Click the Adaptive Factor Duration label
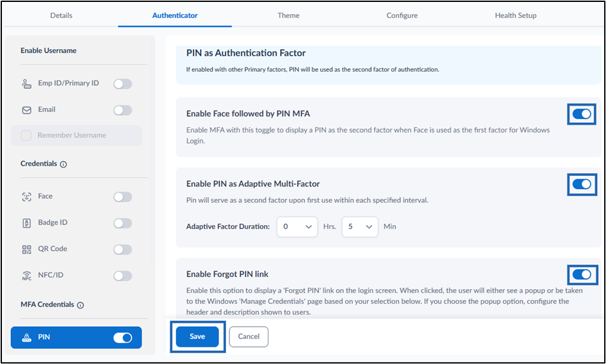606x364 pixels. point(228,226)
